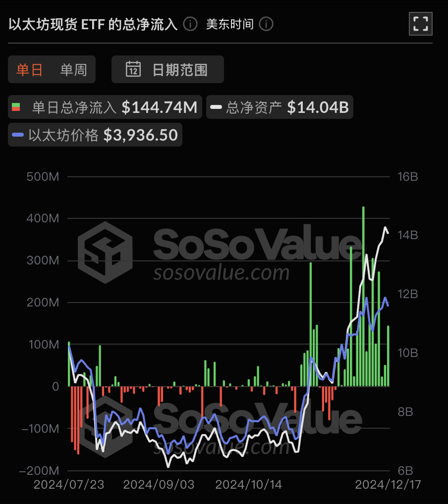This screenshot has width=448, height=504.
Task: Click the blue swatch of 以太坊价格
Action: tap(18, 135)
